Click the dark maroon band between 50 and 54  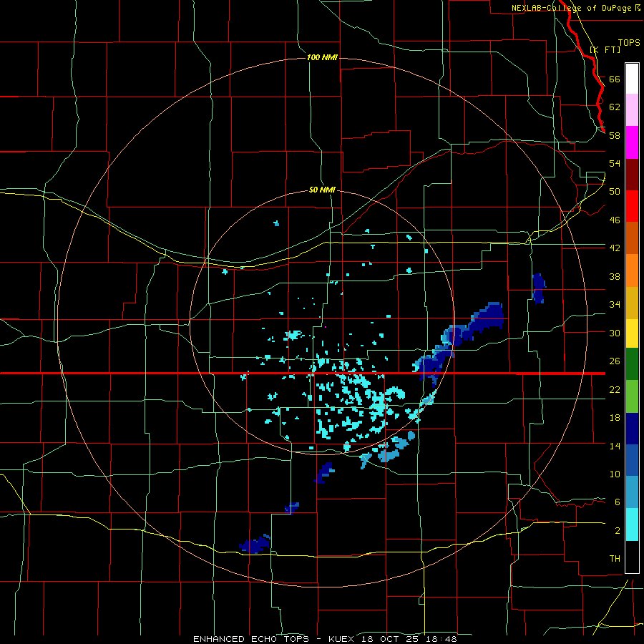(632, 174)
